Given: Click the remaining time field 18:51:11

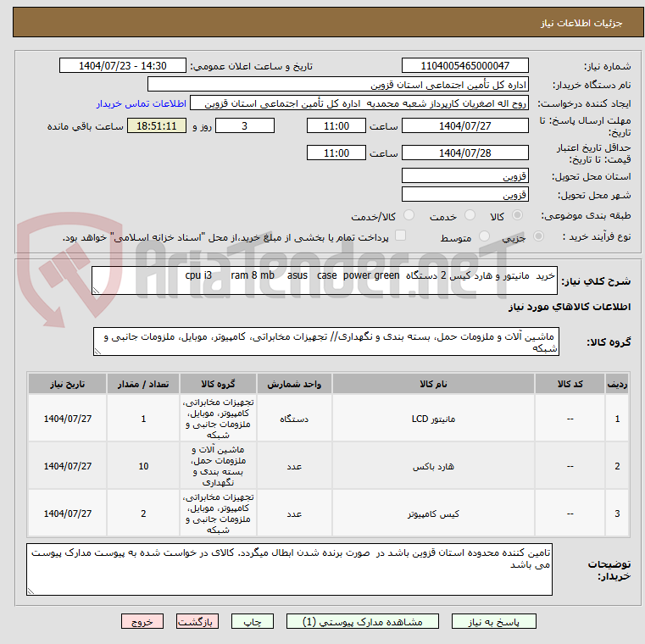Looking at the screenshot, I should pos(156,126).
